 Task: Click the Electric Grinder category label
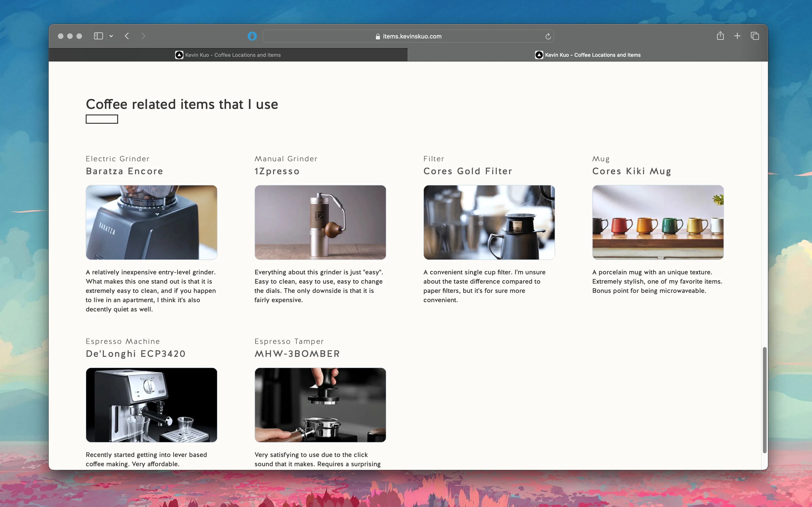(118, 158)
